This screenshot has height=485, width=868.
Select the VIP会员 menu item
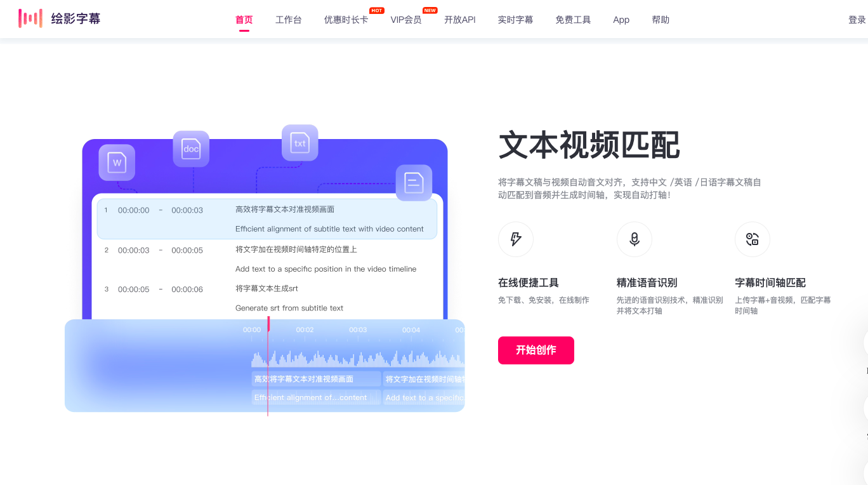(406, 19)
